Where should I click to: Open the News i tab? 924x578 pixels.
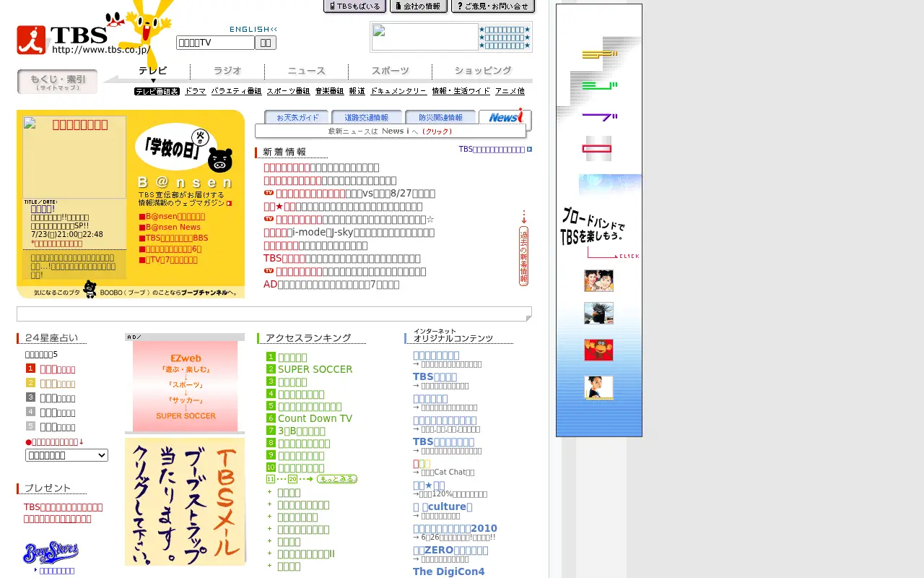pyautogui.click(x=505, y=117)
